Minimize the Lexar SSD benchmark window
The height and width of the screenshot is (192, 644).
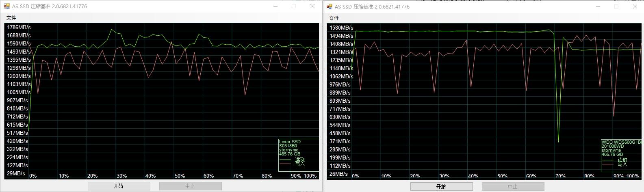275,6
